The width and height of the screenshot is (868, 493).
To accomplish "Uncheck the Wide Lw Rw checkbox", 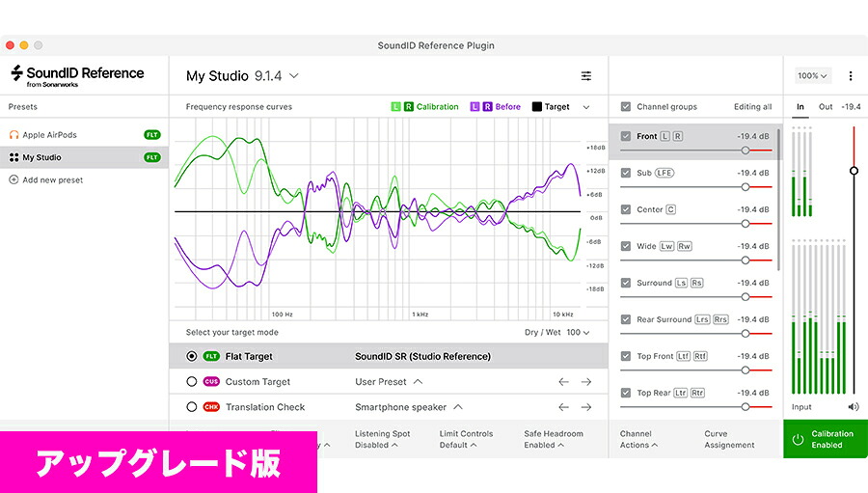I will tap(626, 246).
